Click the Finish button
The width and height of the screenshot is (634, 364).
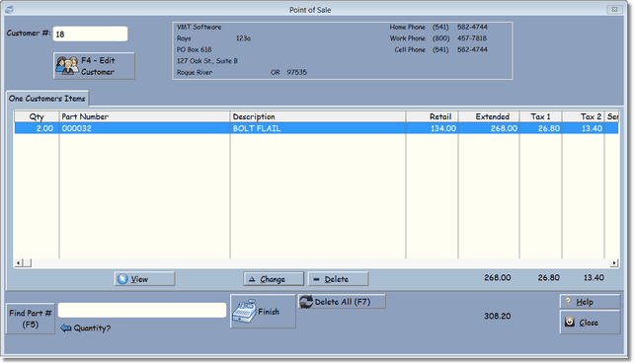pyautogui.click(x=263, y=311)
